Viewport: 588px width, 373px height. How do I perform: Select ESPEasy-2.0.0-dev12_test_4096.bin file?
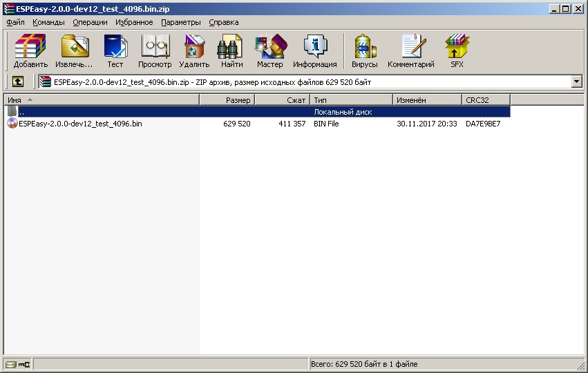tap(80, 124)
